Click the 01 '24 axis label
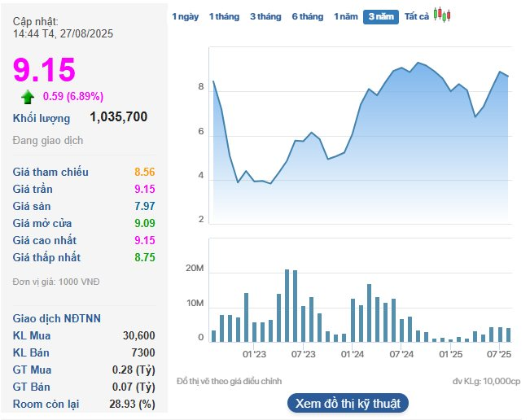 (x=353, y=354)
